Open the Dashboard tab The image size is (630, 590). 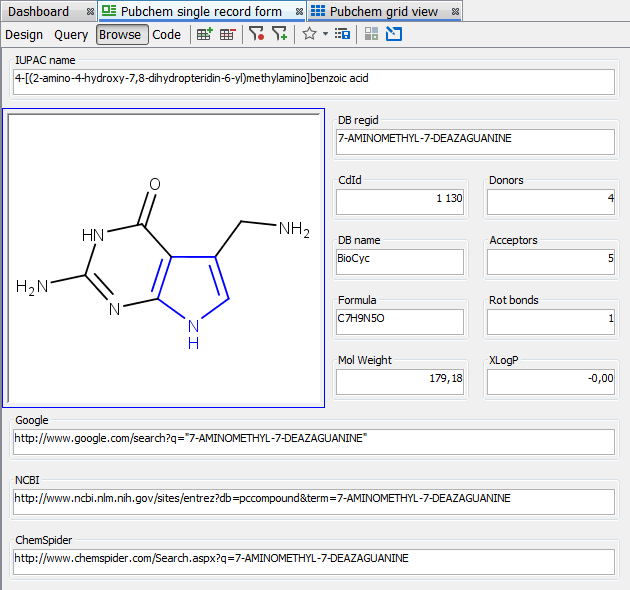[40, 11]
